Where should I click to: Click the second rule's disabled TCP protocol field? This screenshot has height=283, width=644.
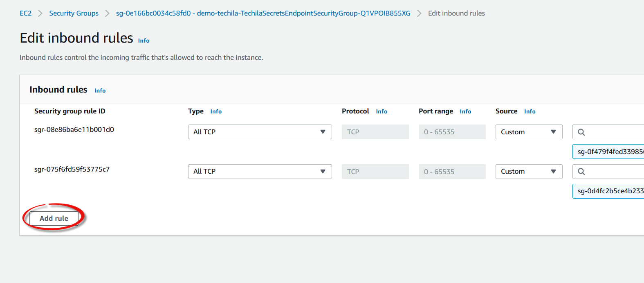(375, 172)
